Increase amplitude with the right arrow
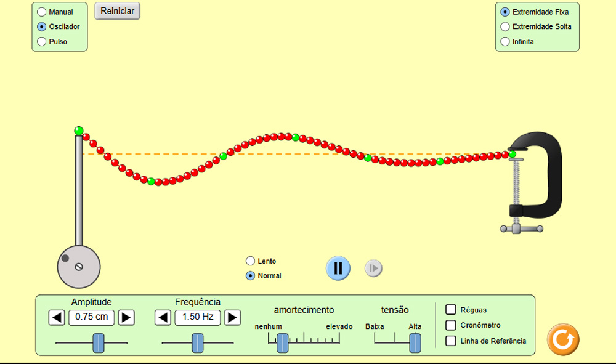616x364 pixels. tap(126, 317)
